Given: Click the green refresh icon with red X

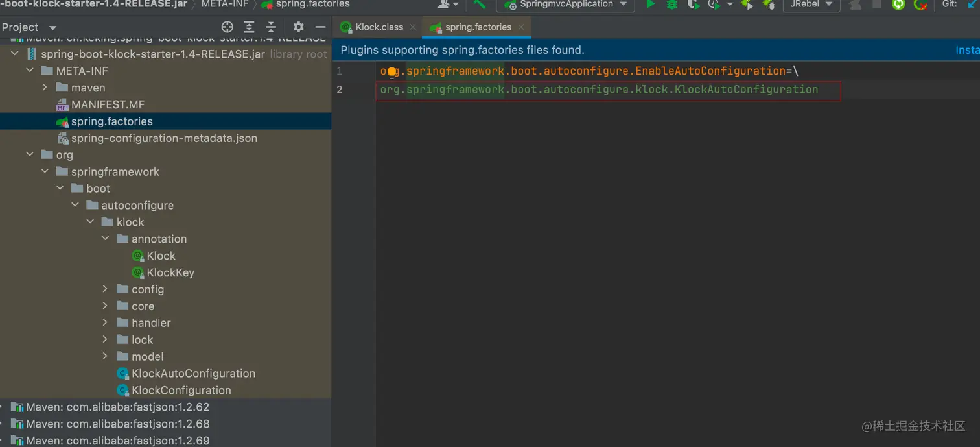Looking at the screenshot, I should point(920,5).
